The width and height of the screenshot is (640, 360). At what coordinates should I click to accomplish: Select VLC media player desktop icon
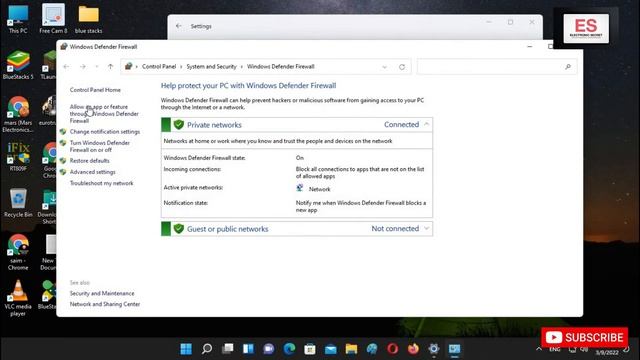tap(18, 298)
